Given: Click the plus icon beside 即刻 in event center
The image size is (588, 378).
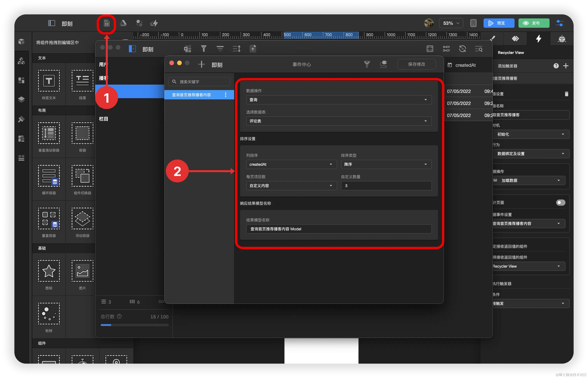Looking at the screenshot, I should click(201, 64).
